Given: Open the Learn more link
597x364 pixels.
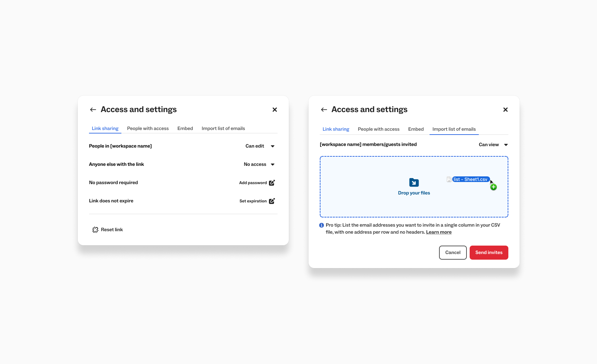Looking at the screenshot, I should 439,232.
